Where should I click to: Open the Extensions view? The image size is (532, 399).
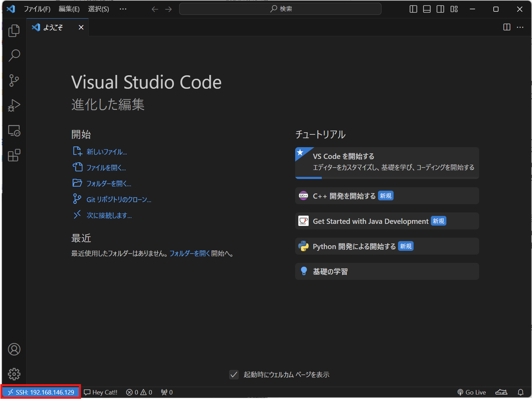tap(14, 155)
